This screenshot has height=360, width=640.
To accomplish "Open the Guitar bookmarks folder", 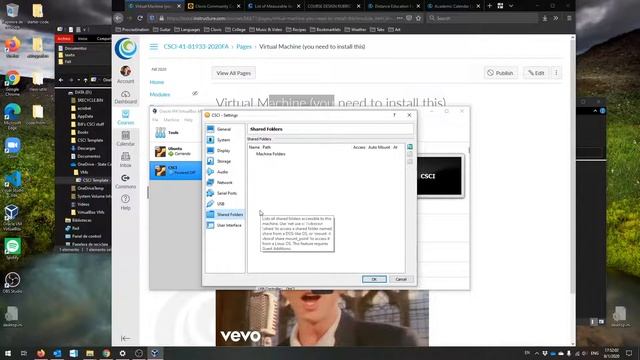I will (x=162, y=29).
